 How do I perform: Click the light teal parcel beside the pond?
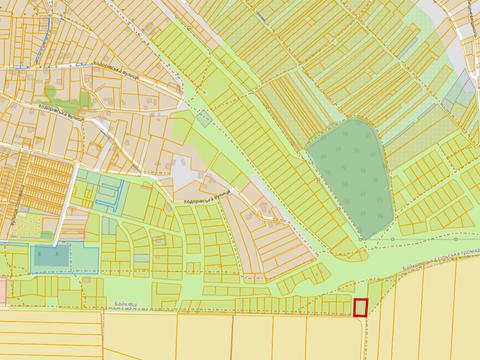pos(84,258)
